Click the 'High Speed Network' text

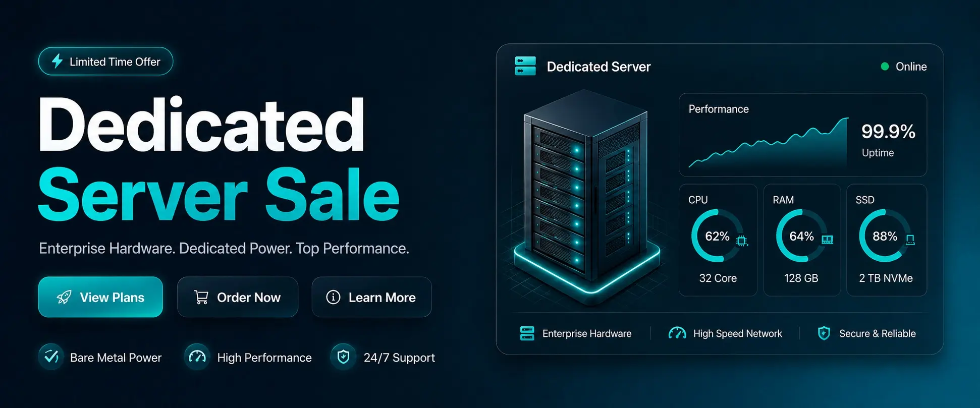(x=737, y=333)
